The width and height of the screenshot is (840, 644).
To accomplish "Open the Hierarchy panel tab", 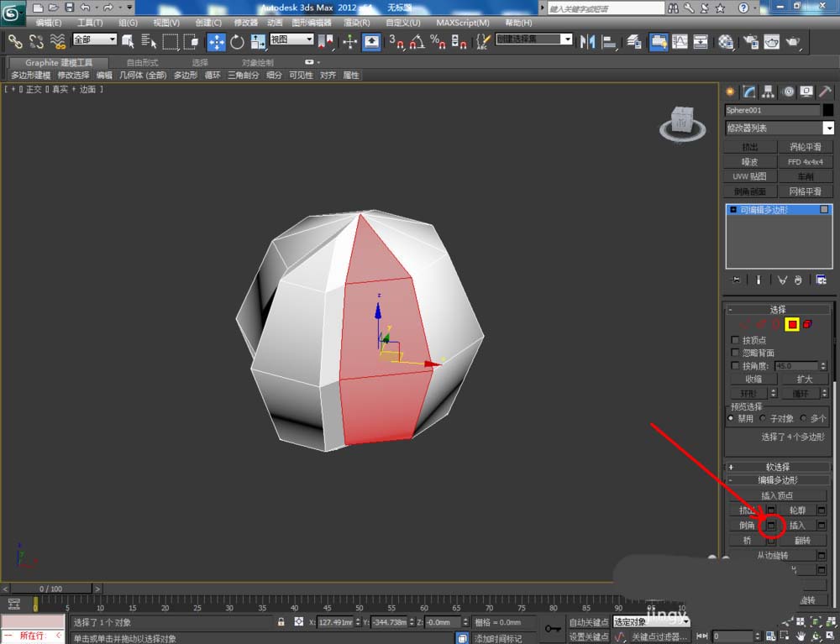I will coord(768,92).
